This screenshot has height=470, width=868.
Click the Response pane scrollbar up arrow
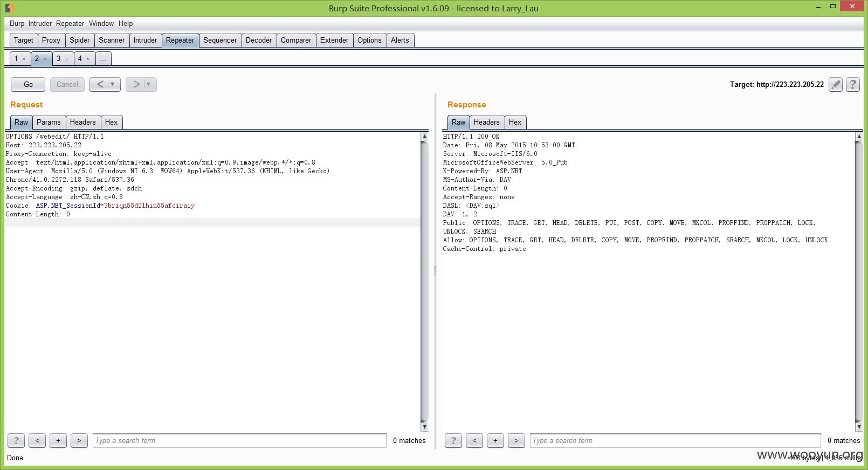[x=859, y=137]
